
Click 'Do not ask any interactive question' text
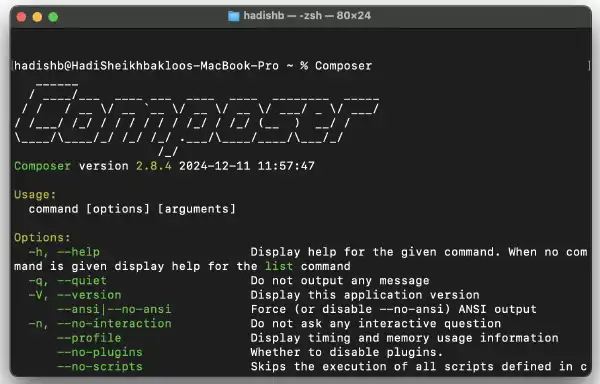click(376, 324)
